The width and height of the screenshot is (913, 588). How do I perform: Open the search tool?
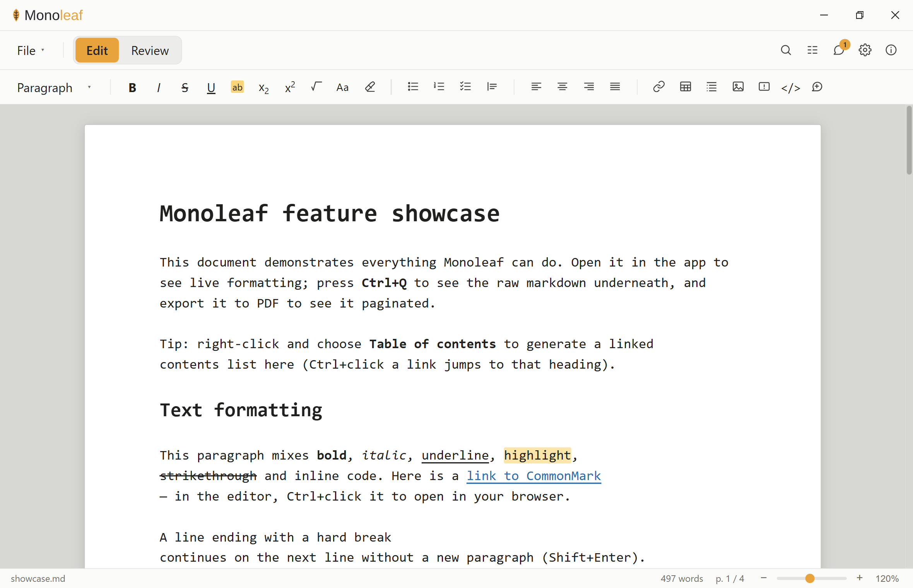pyautogui.click(x=786, y=50)
